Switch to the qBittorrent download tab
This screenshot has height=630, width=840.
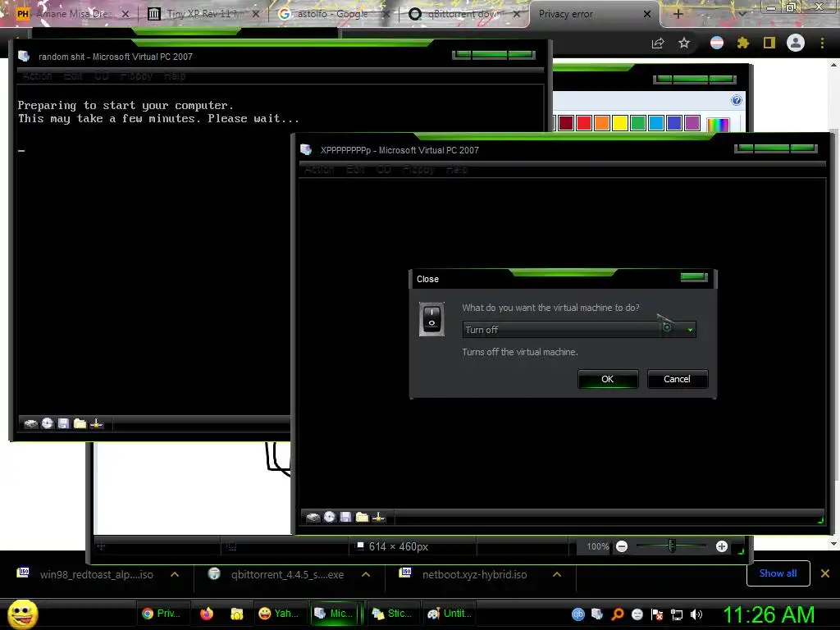pos(463,14)
